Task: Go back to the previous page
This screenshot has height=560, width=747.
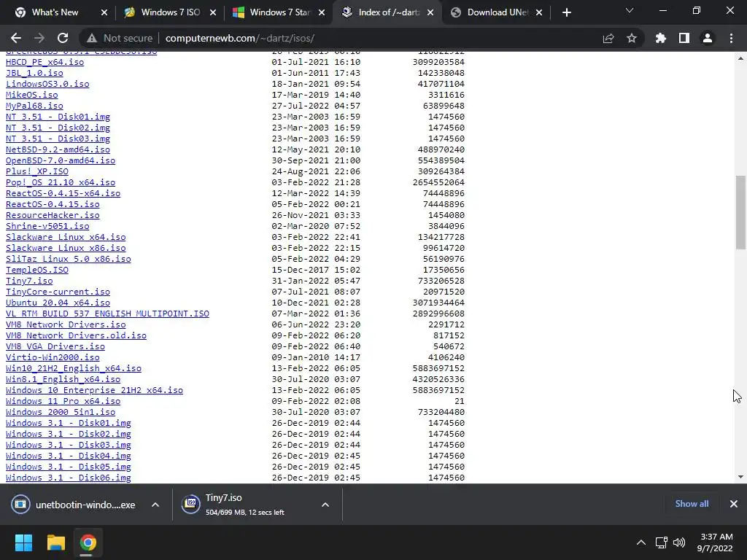Action: (16, 38)
